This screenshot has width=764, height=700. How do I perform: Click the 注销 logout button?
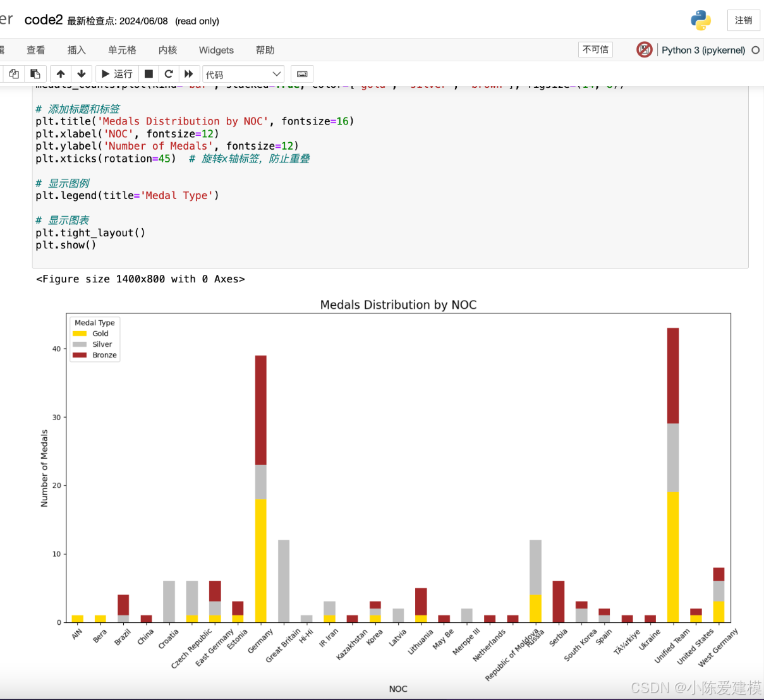744,20
